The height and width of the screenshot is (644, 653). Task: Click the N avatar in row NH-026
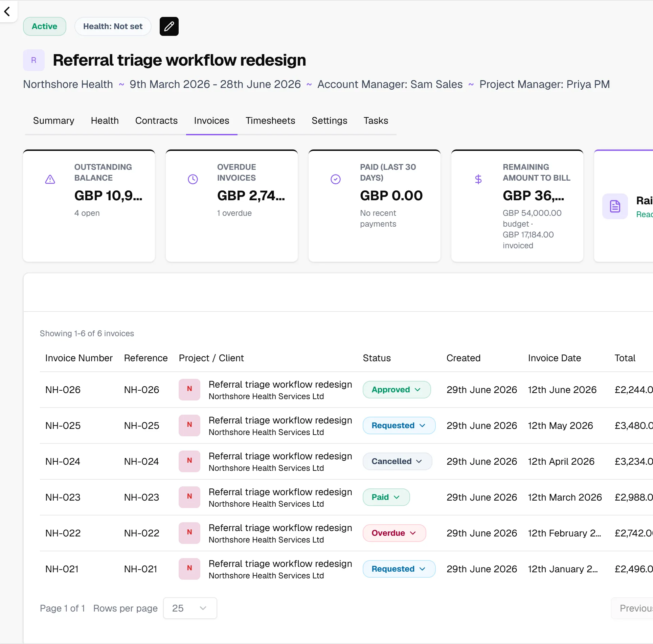189,389
